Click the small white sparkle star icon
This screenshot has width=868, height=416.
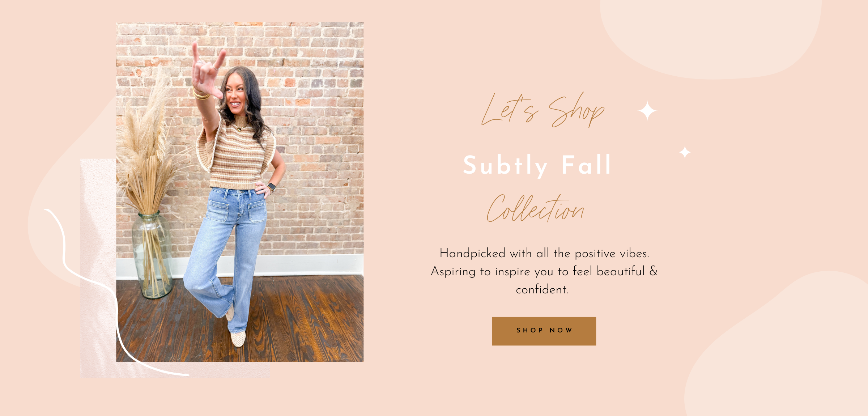tap(685, 152)
